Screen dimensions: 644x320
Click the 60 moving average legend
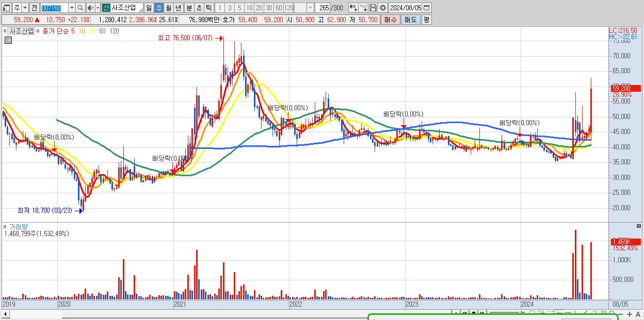pyautogui.click(x=102, y=31)
